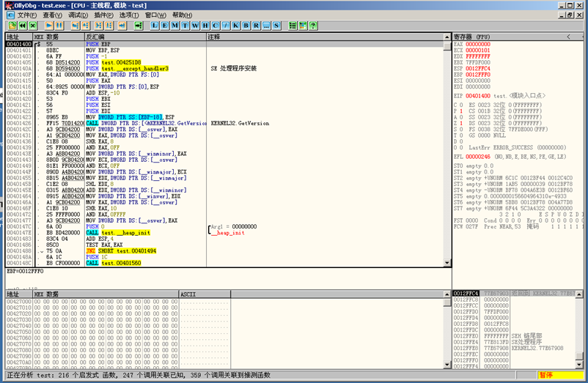Open the 文件(F) menu
This screenshot has width=588, height=383.
coord(27,15)
